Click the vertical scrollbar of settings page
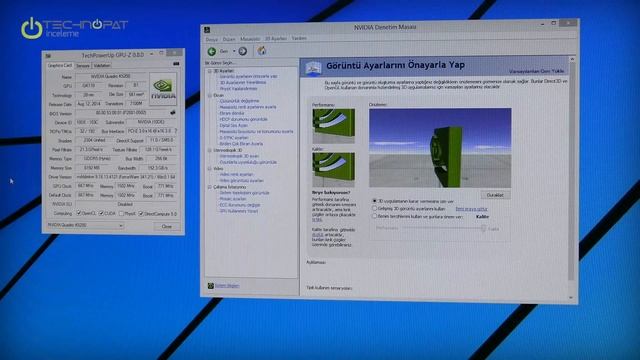 pyautogui.click(x=571, y=171)
